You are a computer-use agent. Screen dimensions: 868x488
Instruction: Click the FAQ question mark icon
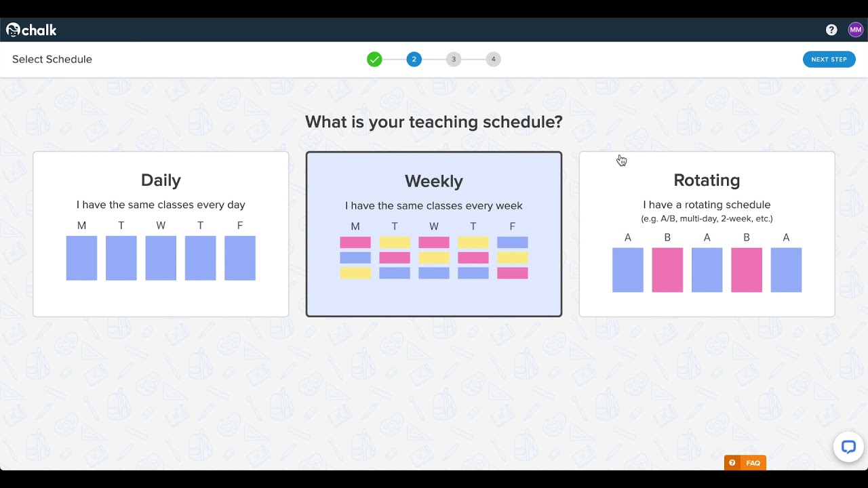pos(732,463)
